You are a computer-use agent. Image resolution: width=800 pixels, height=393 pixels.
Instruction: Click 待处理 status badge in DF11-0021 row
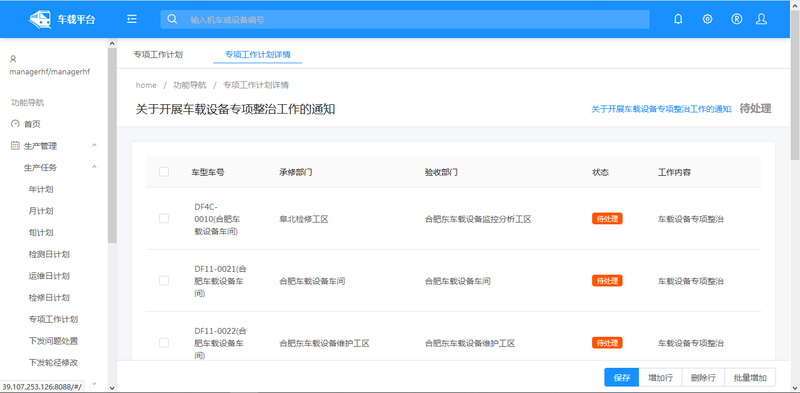click(x=607, y=281)
